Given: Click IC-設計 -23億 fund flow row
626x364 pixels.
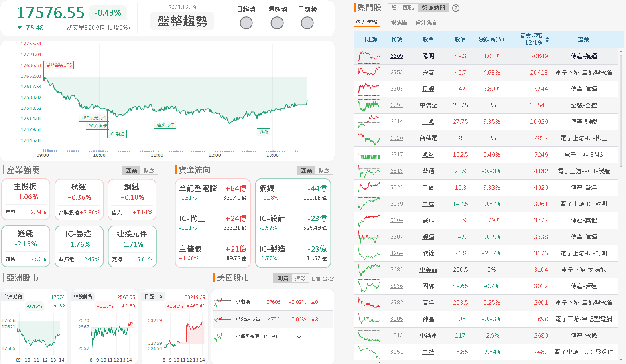Looking at the screenshot, I should click(x=293, y=223).
